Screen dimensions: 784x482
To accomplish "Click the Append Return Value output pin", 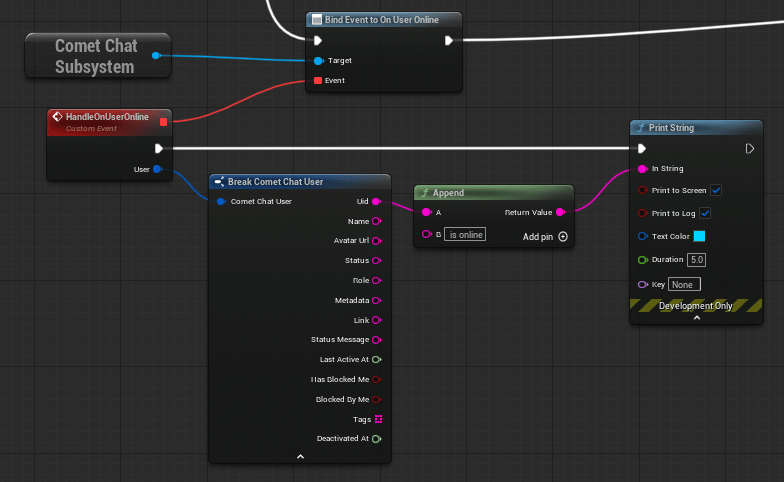I will click(560, 212).
